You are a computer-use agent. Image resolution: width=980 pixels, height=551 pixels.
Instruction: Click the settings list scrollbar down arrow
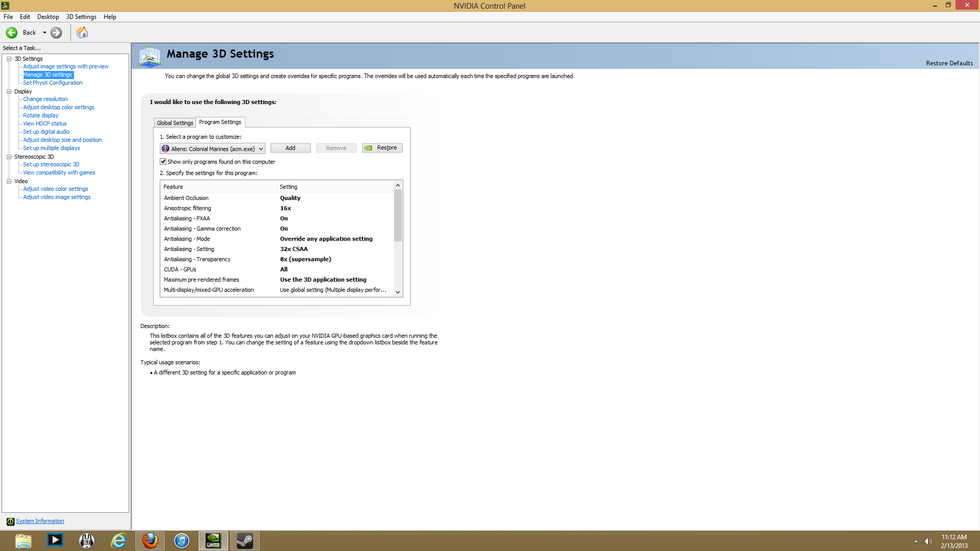point(398,292)
